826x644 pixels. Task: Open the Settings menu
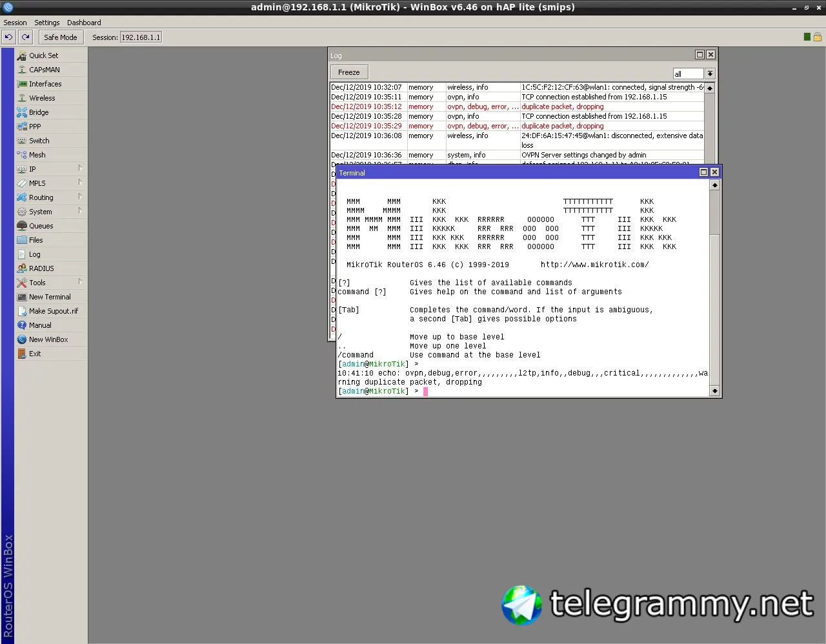[47, 23]
